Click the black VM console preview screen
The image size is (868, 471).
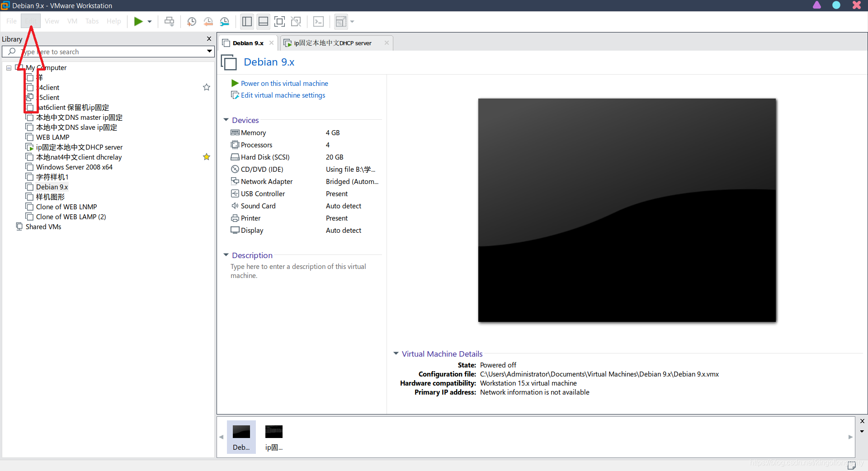pos(627,210)
